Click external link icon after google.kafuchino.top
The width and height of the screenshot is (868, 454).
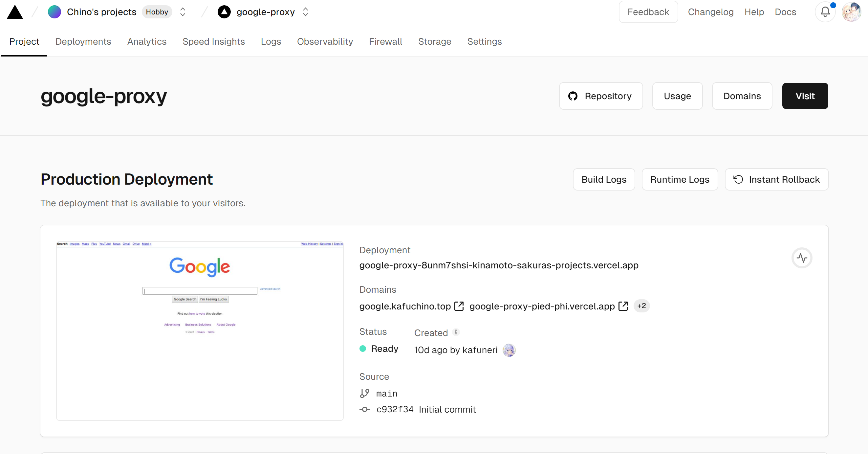tap(459, 306)
